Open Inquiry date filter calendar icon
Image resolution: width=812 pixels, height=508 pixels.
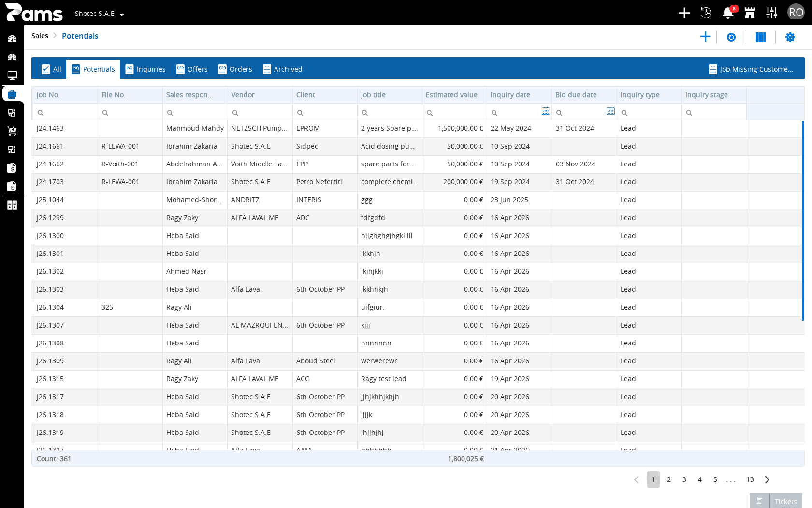[x=546, y=111]
